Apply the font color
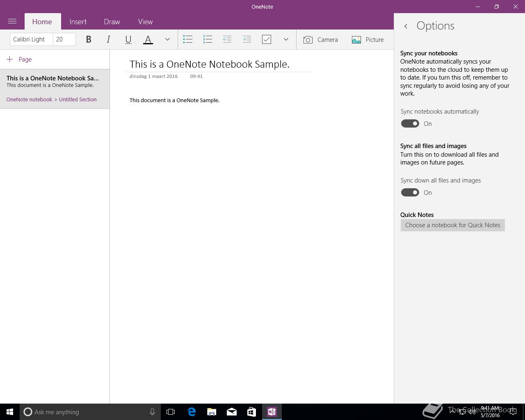This screenshot has height=420, width=525. tap(148, 39)
